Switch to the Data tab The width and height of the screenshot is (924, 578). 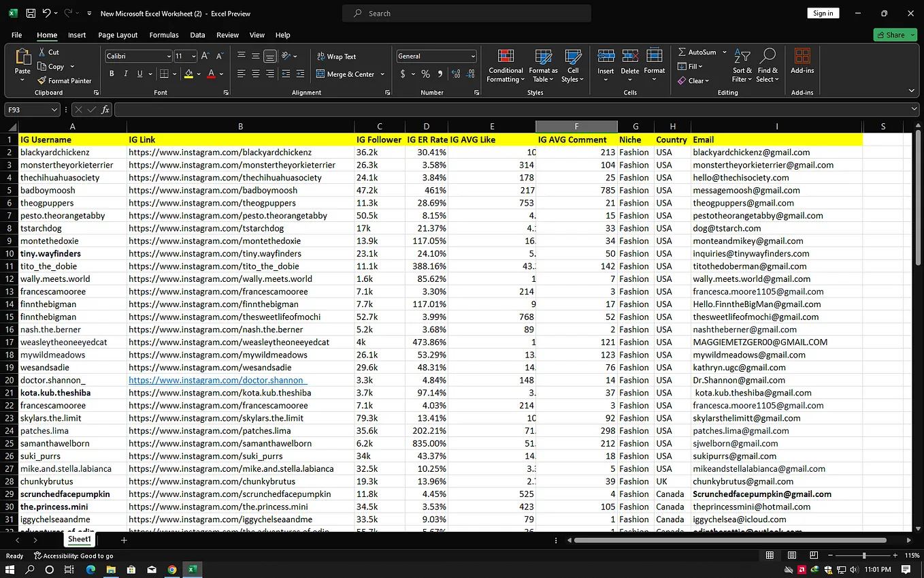(x=197, y=35)
